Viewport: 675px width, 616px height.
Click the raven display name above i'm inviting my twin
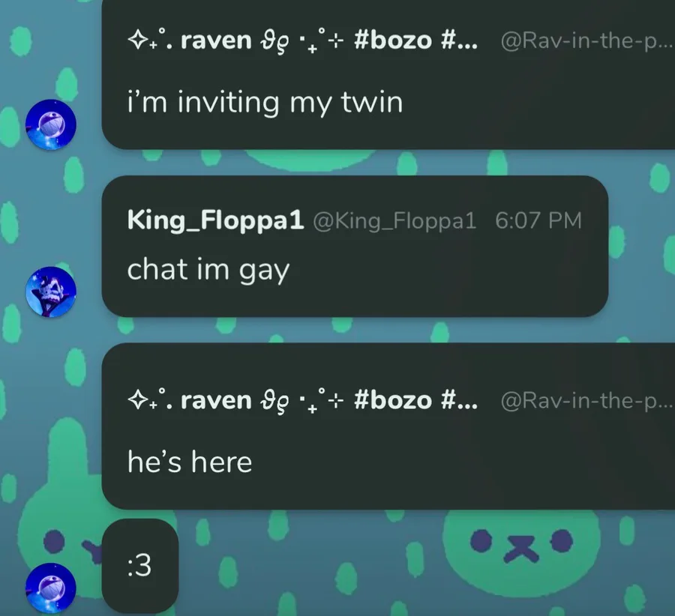point(216,40)
